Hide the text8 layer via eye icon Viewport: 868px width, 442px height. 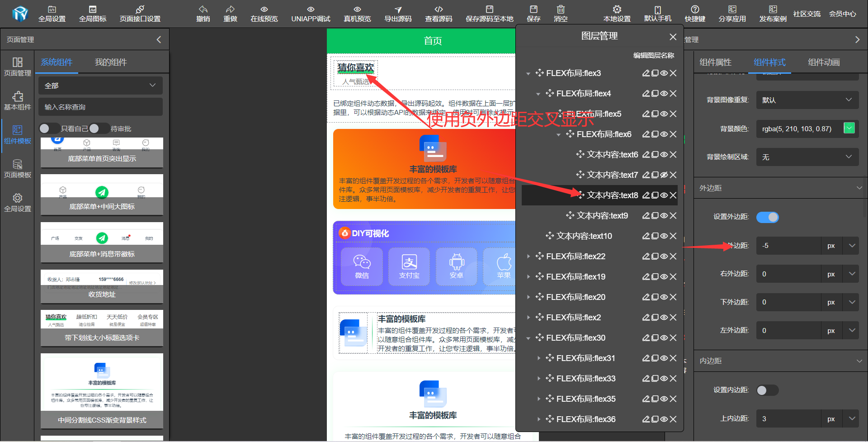pos(664,195)
